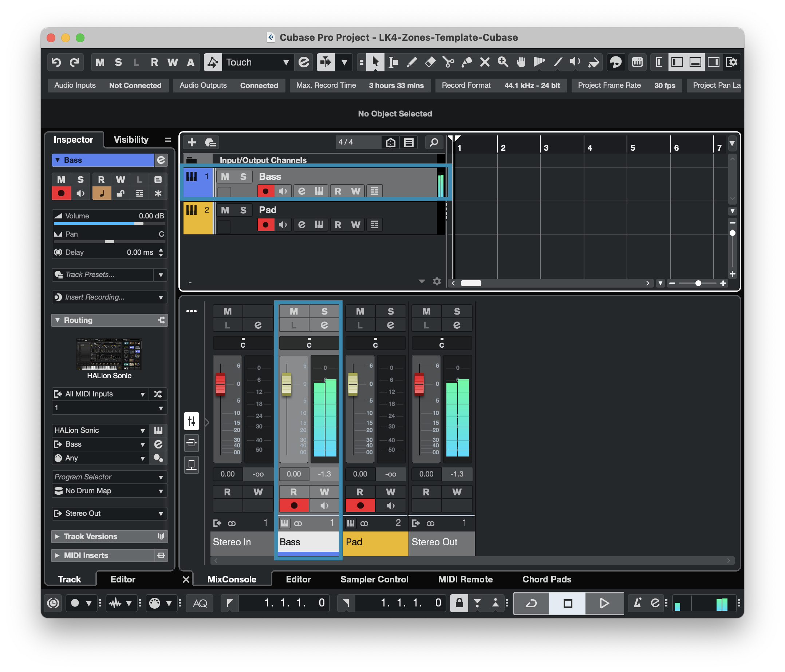The width and height of the screenshot is (785, 672).
Task: Click the transport Play button
Action: 604,603
